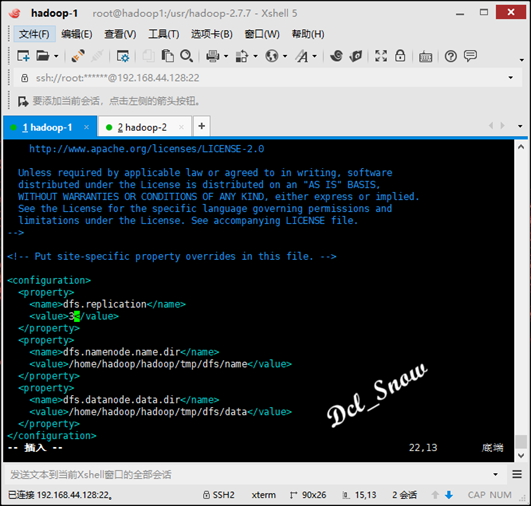Viewport: 531px width, 506px height.
Task: Open the folder icon in toolbar
Action: (43, 56)
